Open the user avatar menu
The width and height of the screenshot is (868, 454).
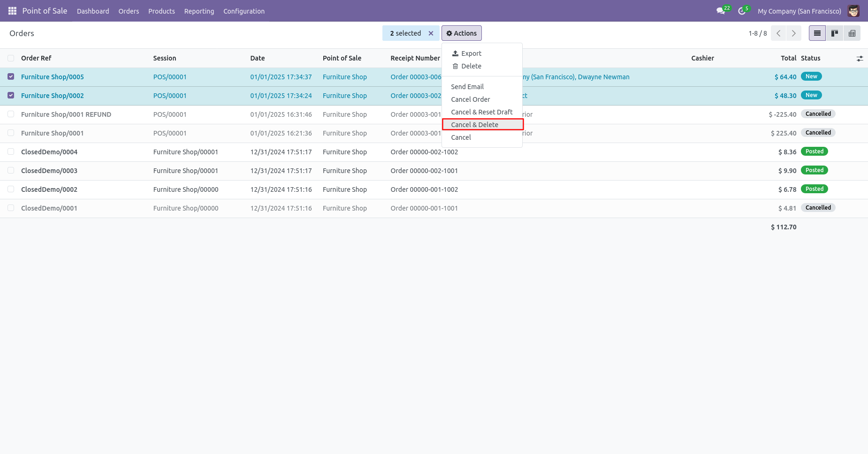pos(853,11)
